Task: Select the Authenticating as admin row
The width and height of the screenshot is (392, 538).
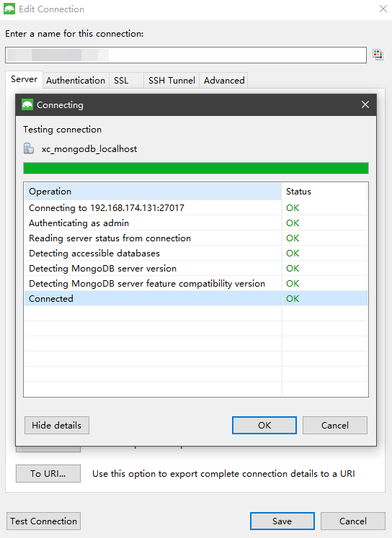Action: [196, 223]
